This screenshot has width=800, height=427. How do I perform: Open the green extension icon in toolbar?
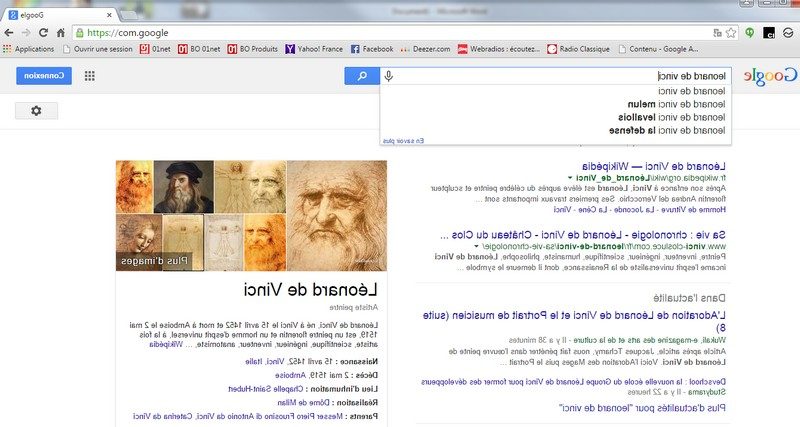[749, 33]
